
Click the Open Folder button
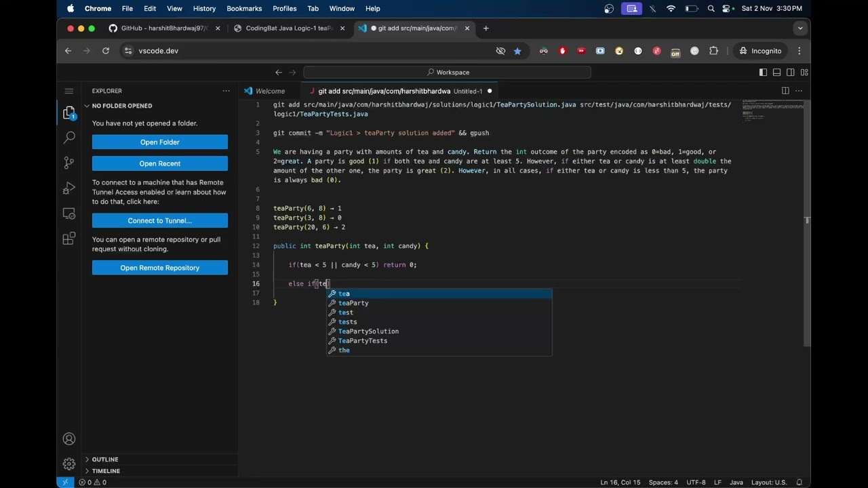(x=160, y=142)
